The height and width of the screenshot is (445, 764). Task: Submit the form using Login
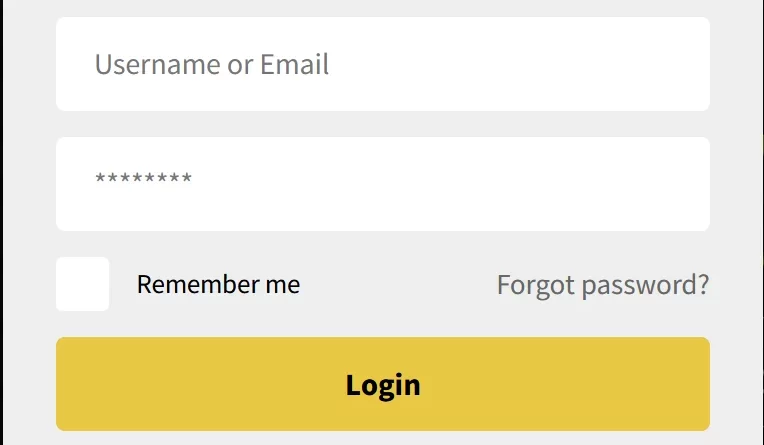(x=383, y=384)
